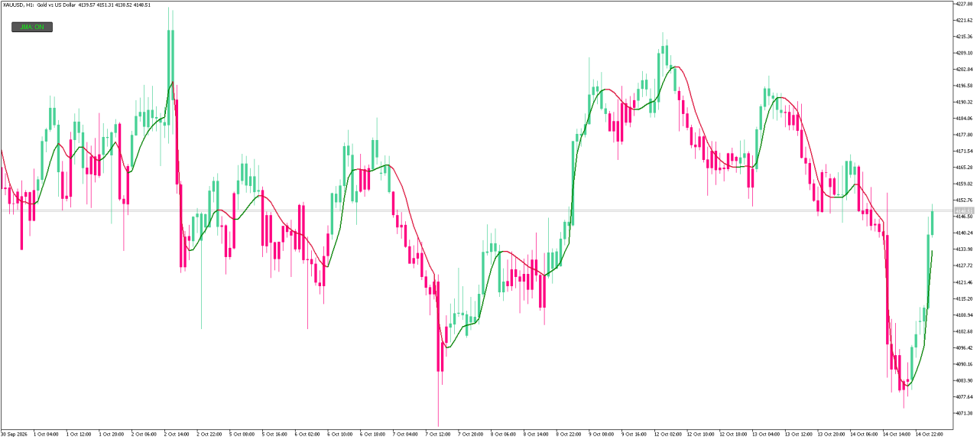Select the 4209.10 price label
This screenshot has width=980, height=440.
point(963,53)
